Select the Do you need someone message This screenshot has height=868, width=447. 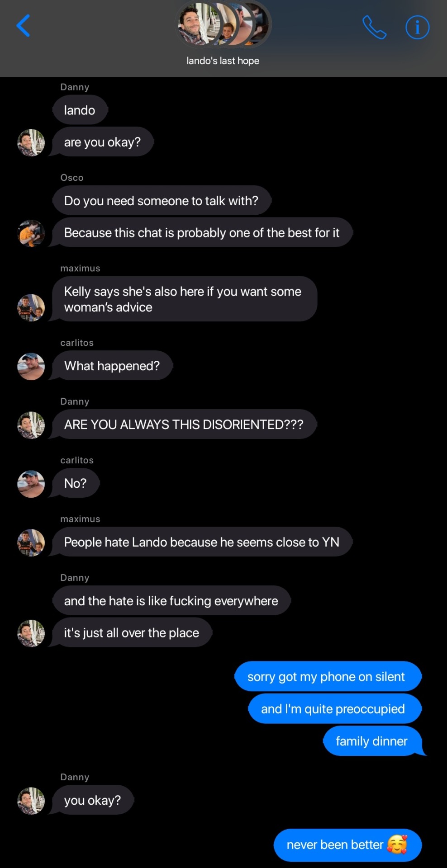[162, 200]
